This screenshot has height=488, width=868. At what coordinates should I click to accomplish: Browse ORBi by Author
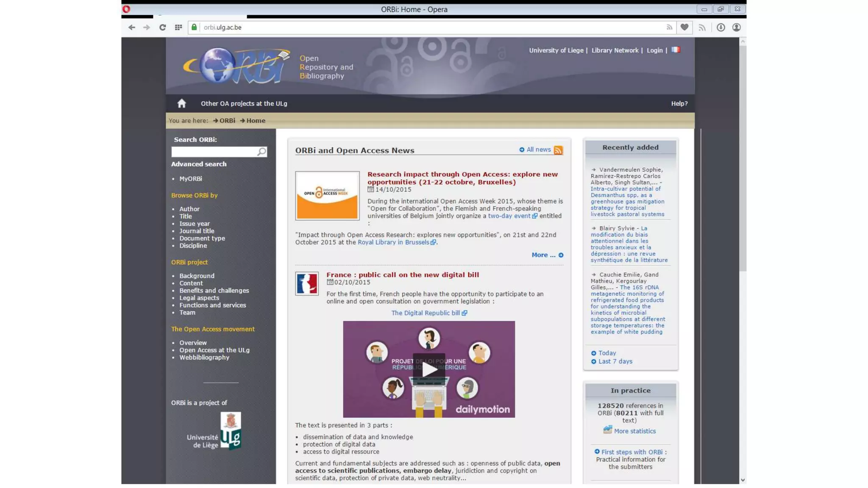point(189,209)
